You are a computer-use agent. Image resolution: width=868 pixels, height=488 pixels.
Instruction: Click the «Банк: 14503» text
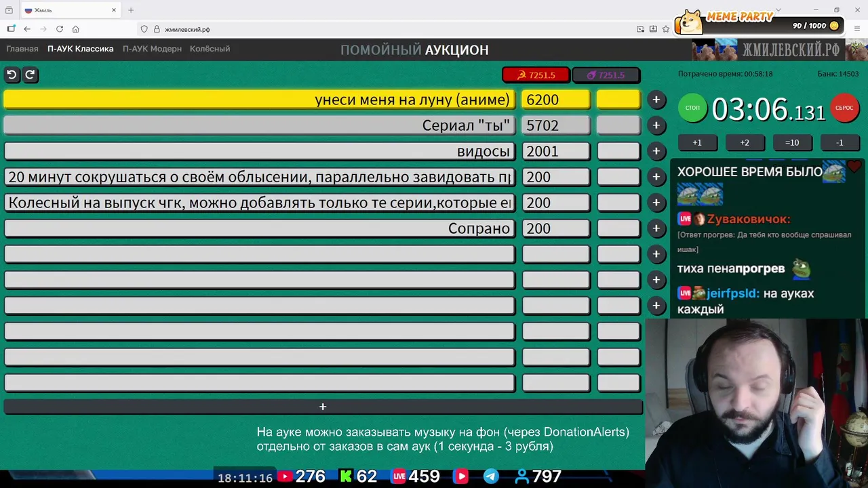838,74
